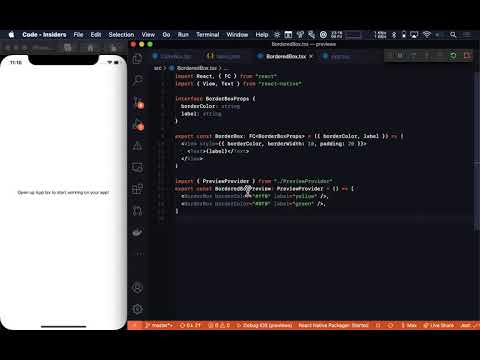Click the PreviewProvider import identifier
This screenshot has width=480, height=360.
[x=226, y=181]
